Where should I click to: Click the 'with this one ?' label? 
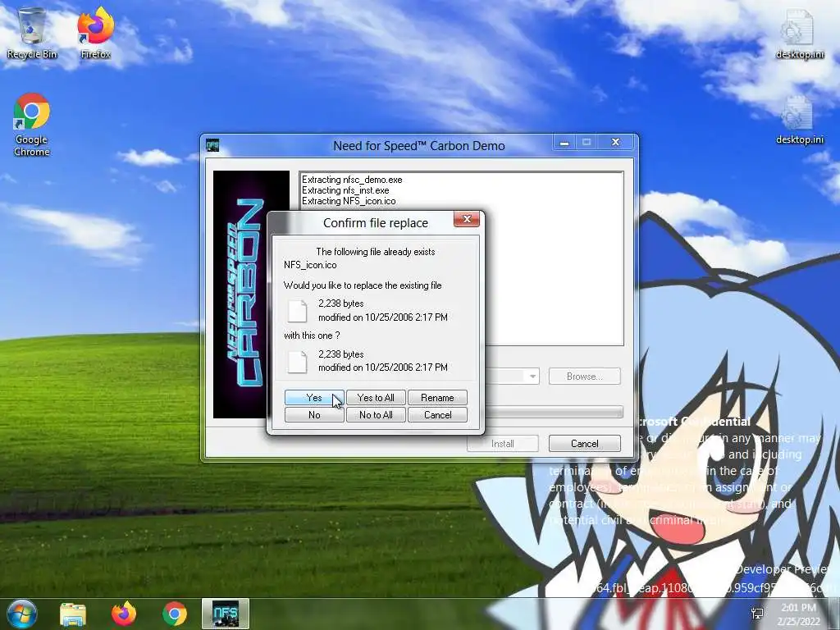[312, 336]
